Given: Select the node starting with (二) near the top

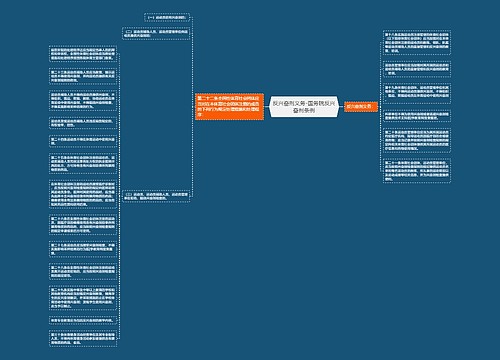Looking at the screenshot, I should pos(156,34).
